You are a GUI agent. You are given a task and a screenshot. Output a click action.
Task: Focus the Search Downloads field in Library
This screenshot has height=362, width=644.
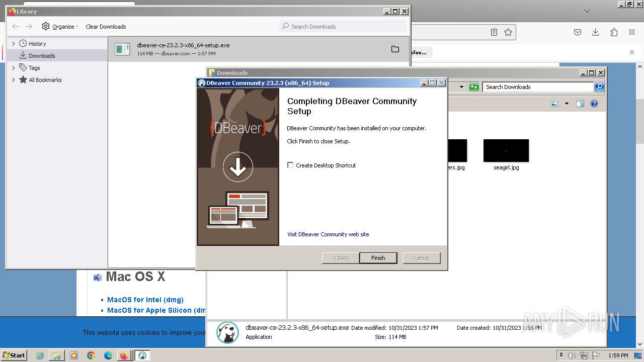pos(343,27)
